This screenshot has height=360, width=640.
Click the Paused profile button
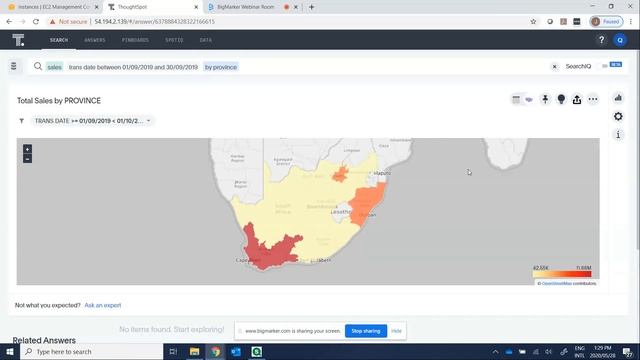point(607,22)
